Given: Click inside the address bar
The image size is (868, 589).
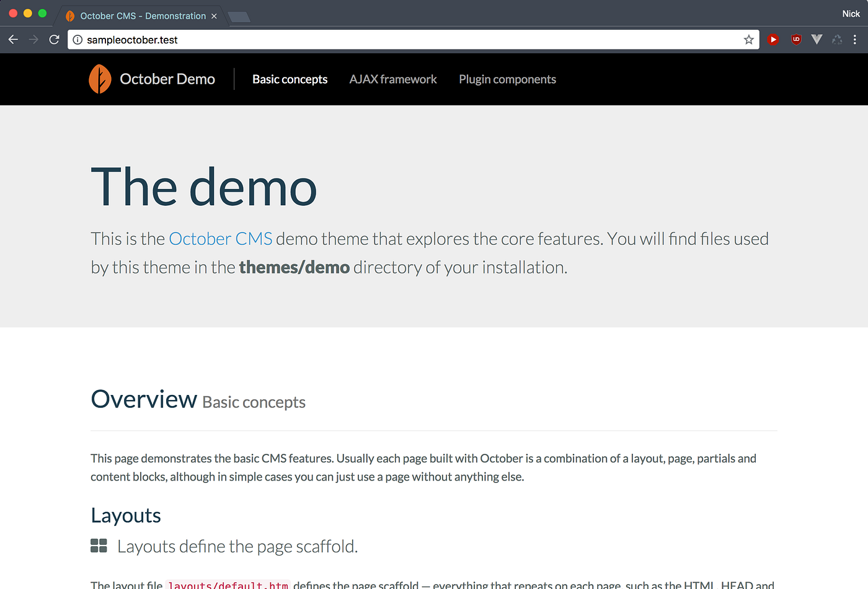Looking at the screenshot, I should 248,39.
